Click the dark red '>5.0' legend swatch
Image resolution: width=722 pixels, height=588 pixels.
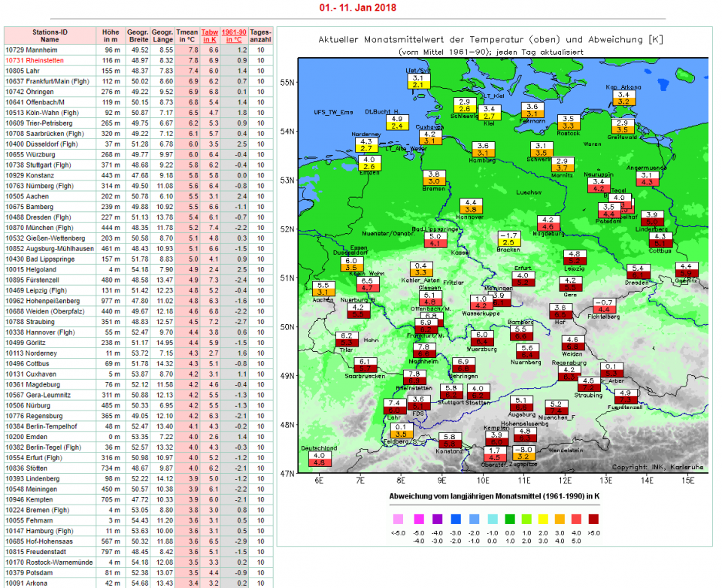pos(595,519)
